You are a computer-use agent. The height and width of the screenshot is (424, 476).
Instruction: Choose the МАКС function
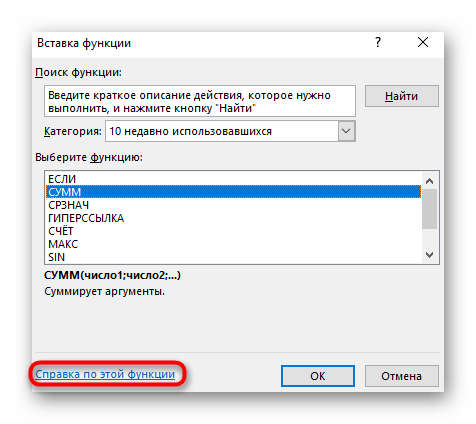[233, 244]
